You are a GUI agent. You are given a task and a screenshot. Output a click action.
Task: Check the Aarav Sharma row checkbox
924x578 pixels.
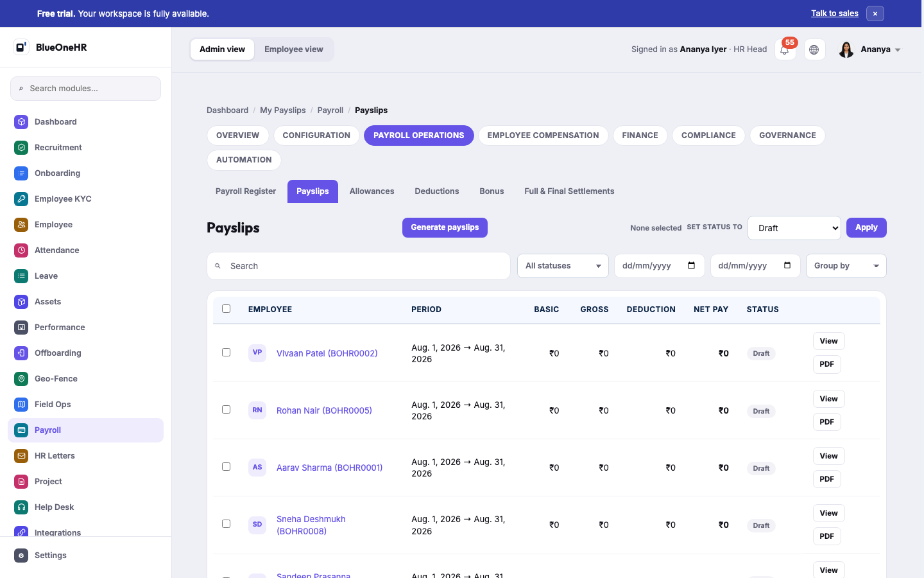click(x=226, y=467)
